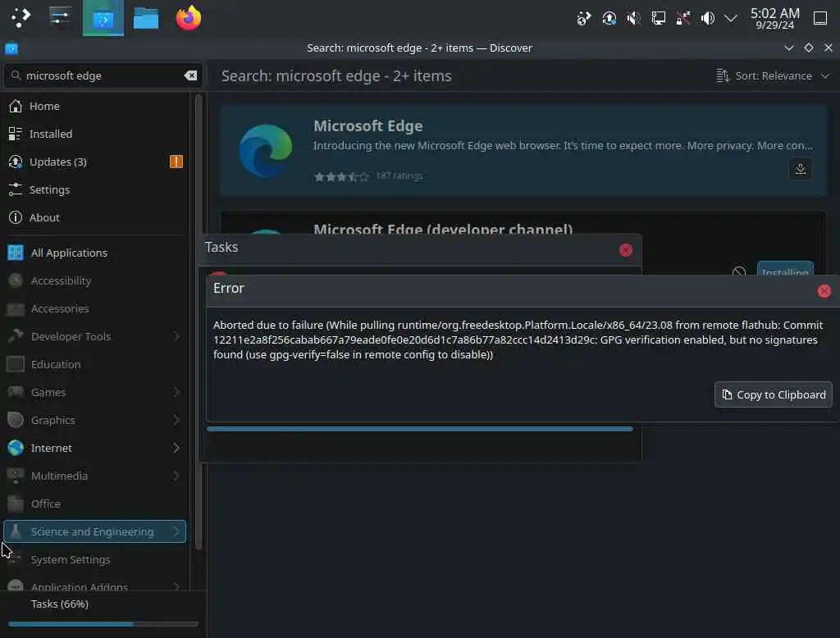Close the Tasks popup

click(625, 250)
